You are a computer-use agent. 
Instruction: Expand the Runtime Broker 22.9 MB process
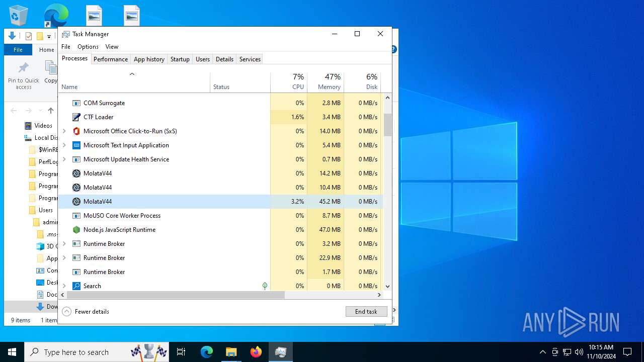pos(64,258)
